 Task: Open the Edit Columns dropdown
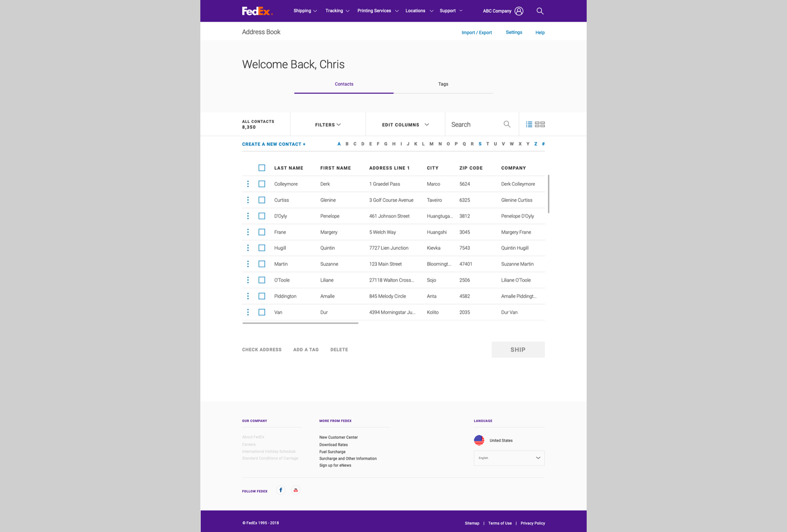click(x=404, y=124)
